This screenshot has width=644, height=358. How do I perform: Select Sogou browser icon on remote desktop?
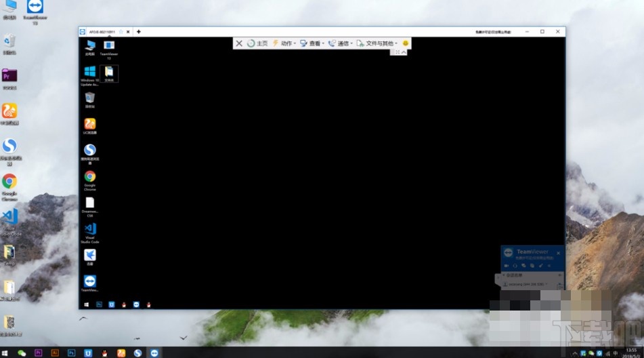coord(90,154)
